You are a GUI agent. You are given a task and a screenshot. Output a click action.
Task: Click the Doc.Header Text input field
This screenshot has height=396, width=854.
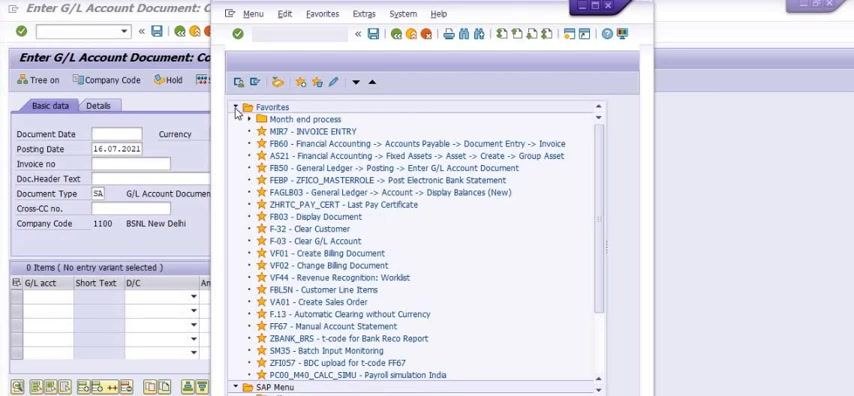click(150, 179)
